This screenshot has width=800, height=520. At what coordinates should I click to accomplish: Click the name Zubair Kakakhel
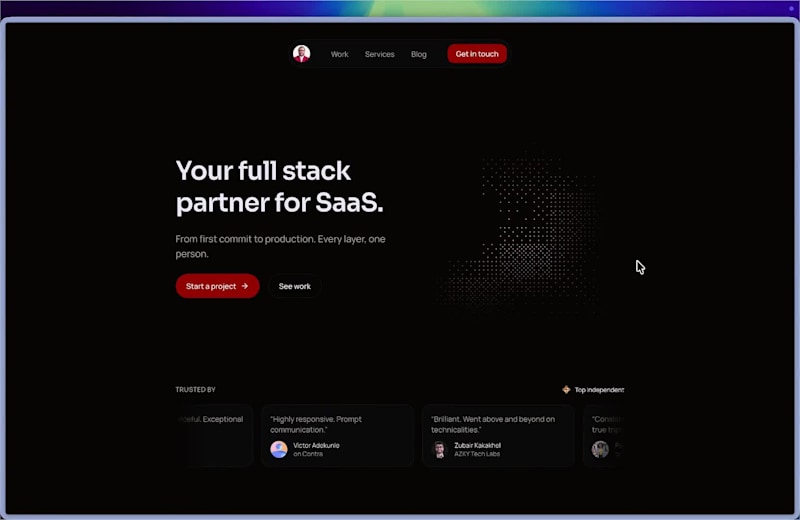(478, 445)
